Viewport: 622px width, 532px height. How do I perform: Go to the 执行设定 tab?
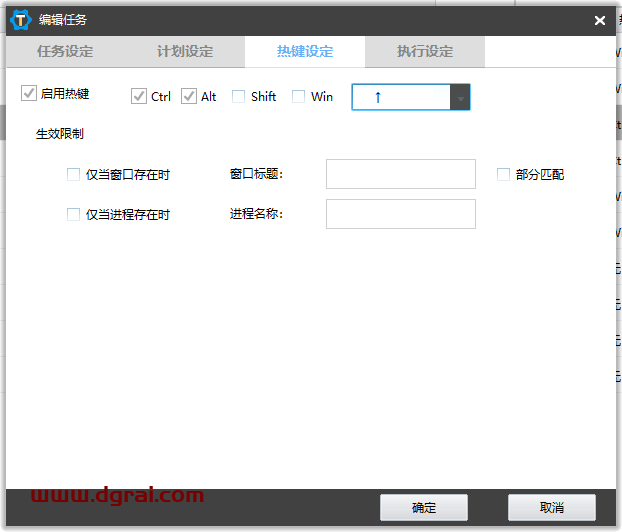[x=425, y=52]
